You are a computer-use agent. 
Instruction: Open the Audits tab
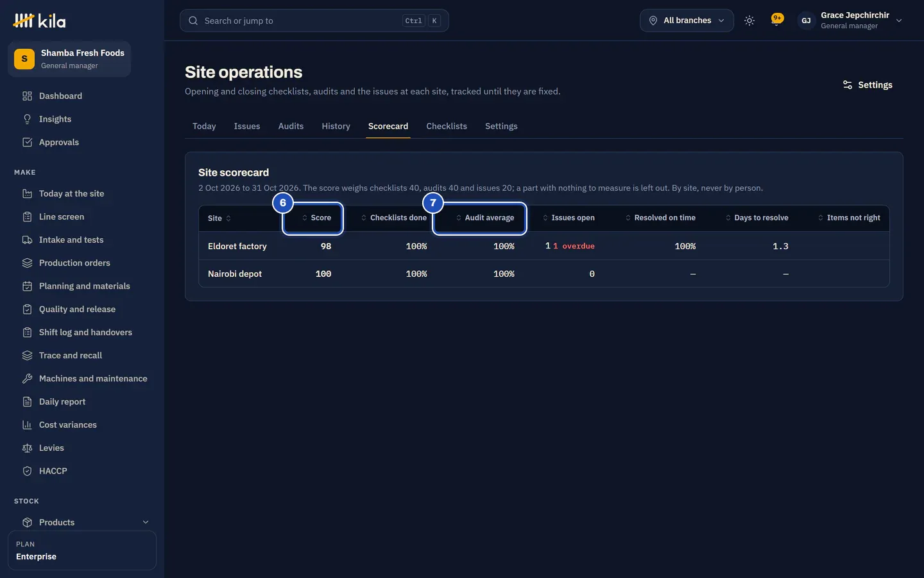click(x=291, y=127)
